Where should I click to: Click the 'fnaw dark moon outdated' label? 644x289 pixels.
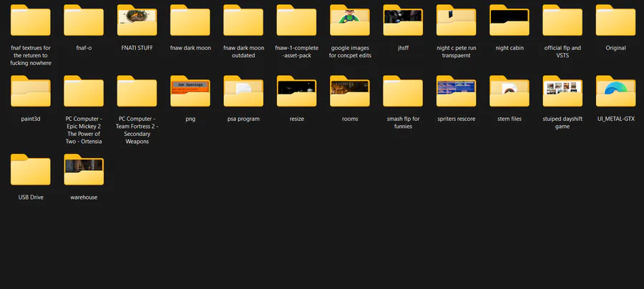(243, 52)
